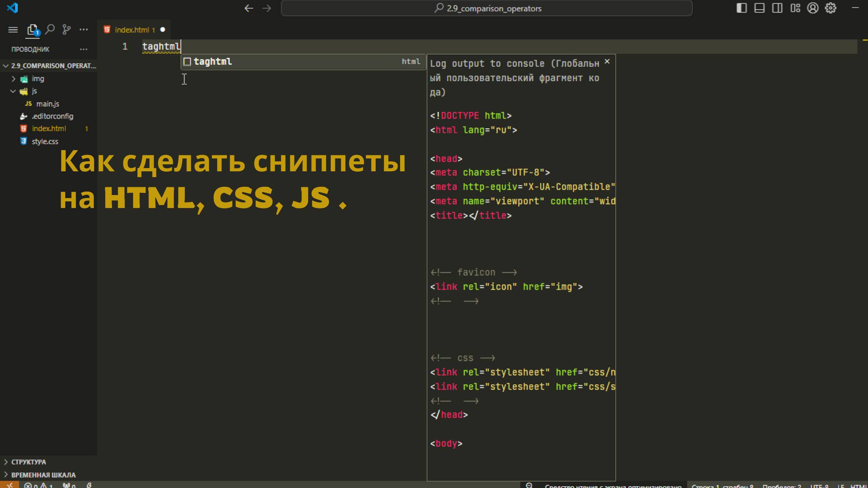Click unsaved dot on index.html tab
Image resolution: width=868 pixels, height=488 pixels.
coord(163,30)
